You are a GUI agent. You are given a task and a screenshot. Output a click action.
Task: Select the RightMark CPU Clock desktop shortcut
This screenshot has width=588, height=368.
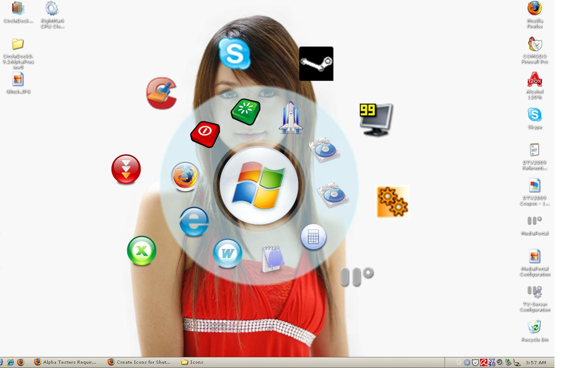52,15
